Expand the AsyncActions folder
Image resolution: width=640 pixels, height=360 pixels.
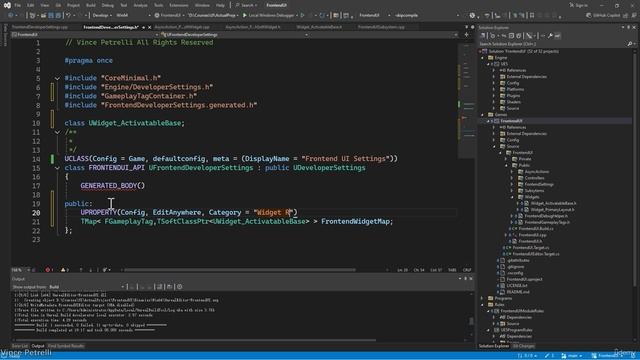(x=512, y=172)
